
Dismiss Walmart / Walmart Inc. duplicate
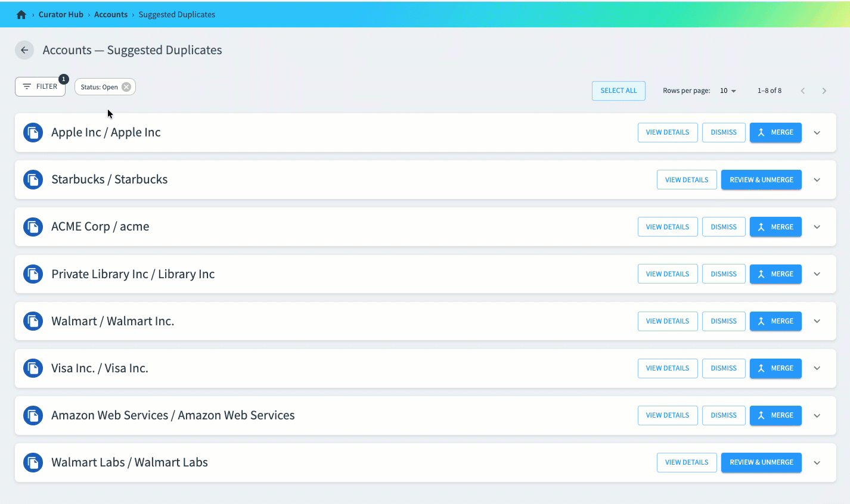[724, 321]
